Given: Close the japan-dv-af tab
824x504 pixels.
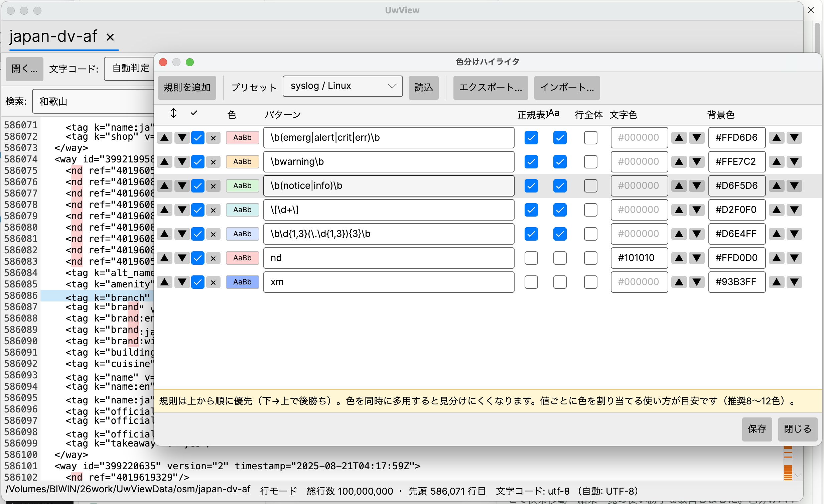Looking at the screenshot, I should pos(110,37).
